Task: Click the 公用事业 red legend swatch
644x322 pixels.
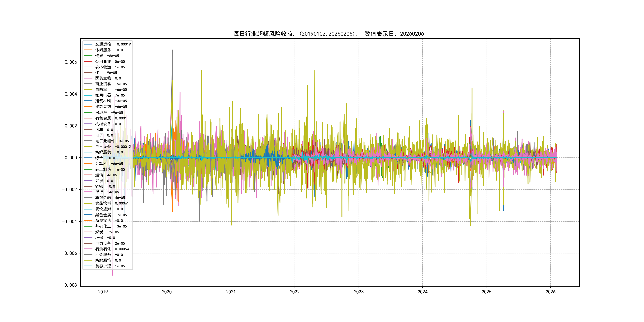Action: pos(88,61)
